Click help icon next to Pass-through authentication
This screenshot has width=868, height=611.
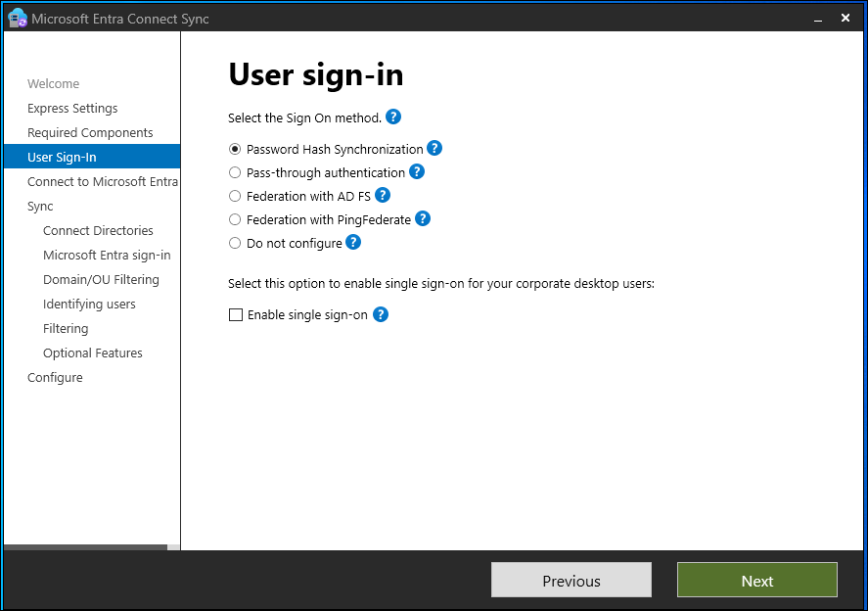tap(417, 172)
